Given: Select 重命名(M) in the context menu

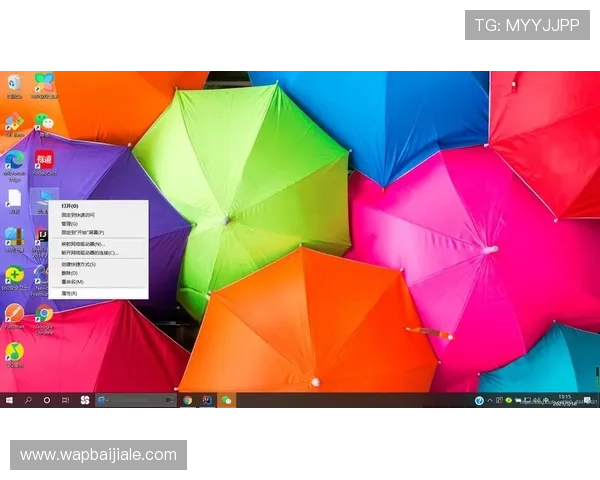Looking at the screenshot, I should click(73, 282).
